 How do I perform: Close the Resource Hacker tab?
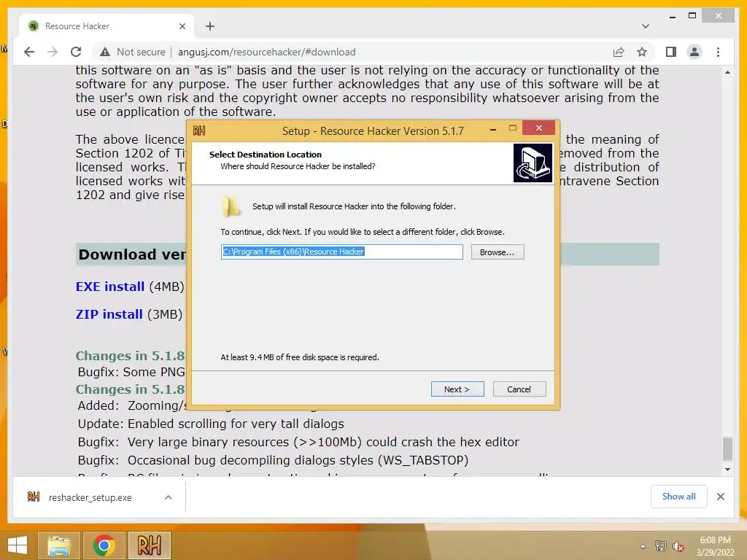click(182, 26)
